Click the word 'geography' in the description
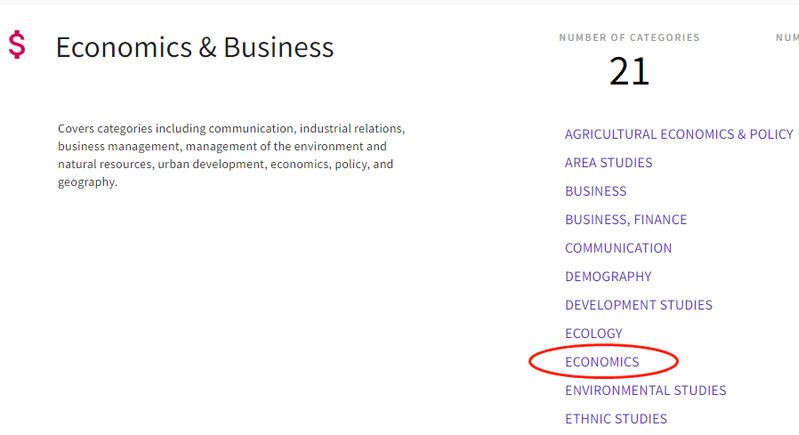Screen dimensions: 799x435 tap(87, 182)
